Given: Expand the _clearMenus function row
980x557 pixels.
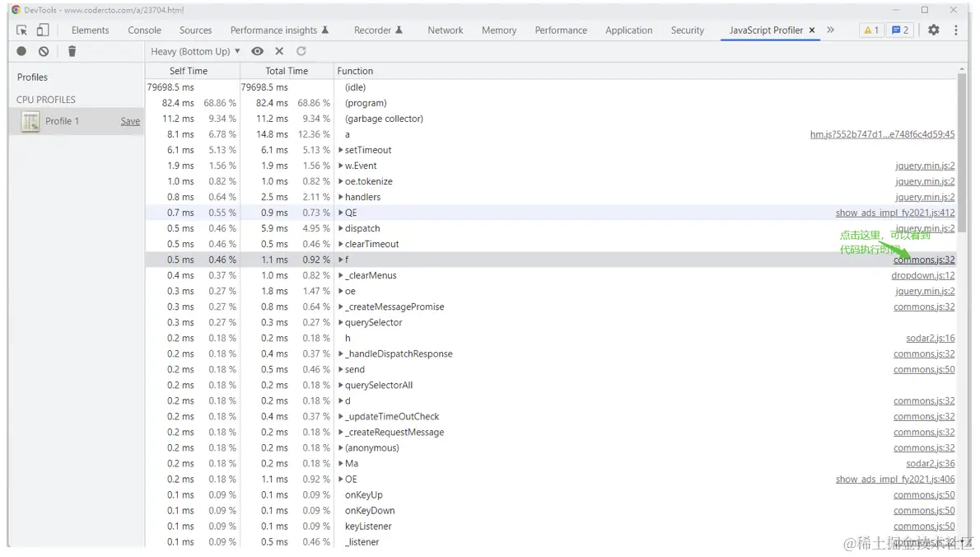Looking at the screenshot, I should (341, 275).
